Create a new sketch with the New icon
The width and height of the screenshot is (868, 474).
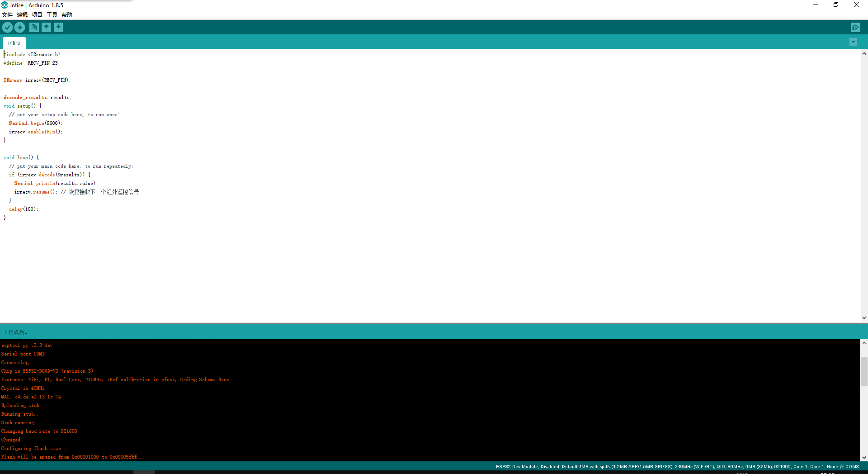click(x=34, y=28)
